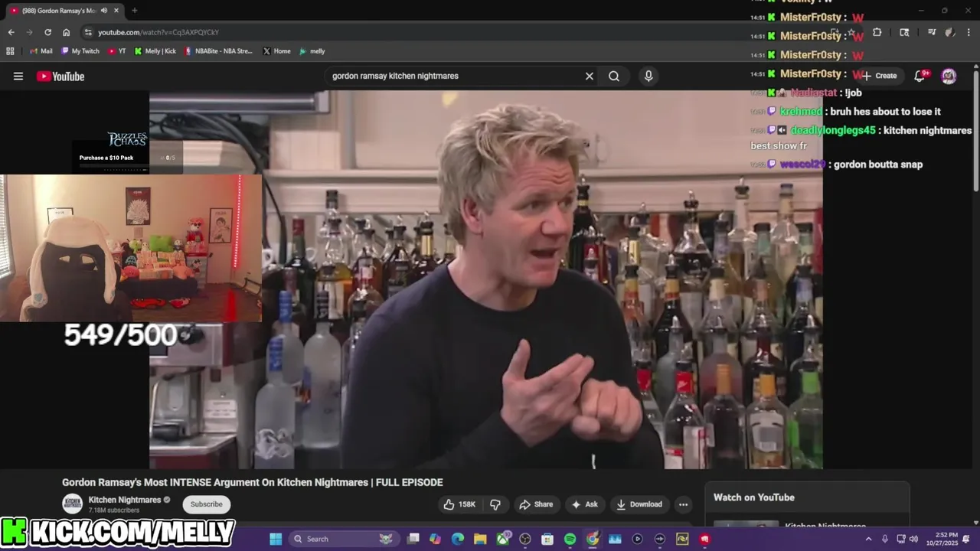Open more actions ellipsis under the video
This screenshot has height=551, width=980.
683,504
